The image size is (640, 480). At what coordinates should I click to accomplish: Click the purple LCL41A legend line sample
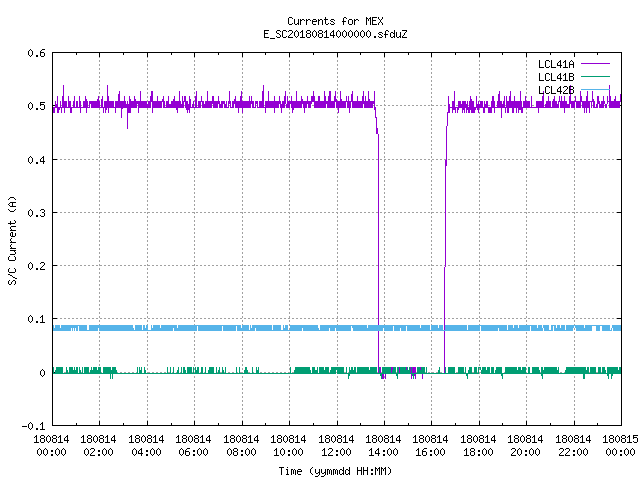click(595, 64)
